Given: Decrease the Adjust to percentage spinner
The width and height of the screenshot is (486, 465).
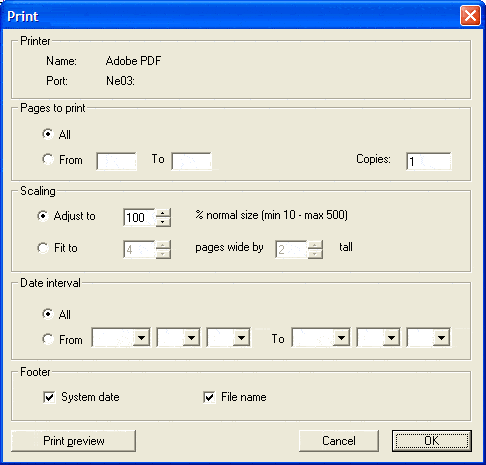Looking at the screenshot, I should [x=163, y=222].
